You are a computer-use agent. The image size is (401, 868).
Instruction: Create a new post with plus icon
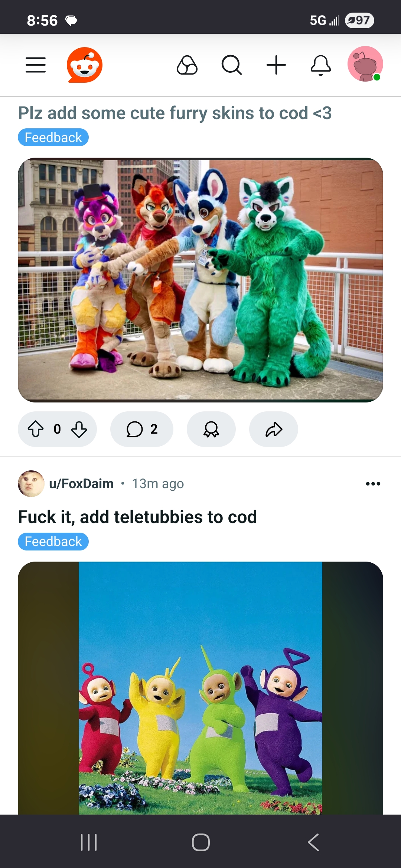276,65
